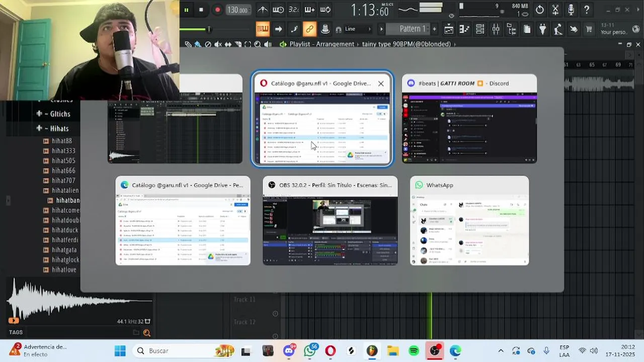This screenshot has width=644, height=362.
Task: Toggle the metronome icon
Action: (x=263, y=10)
